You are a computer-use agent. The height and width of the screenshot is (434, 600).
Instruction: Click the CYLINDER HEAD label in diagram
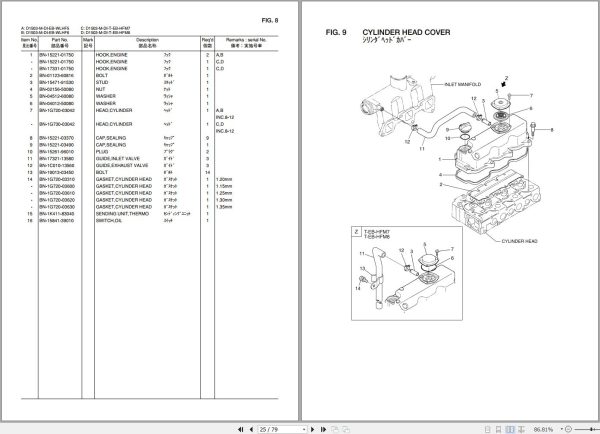(519, 241)
